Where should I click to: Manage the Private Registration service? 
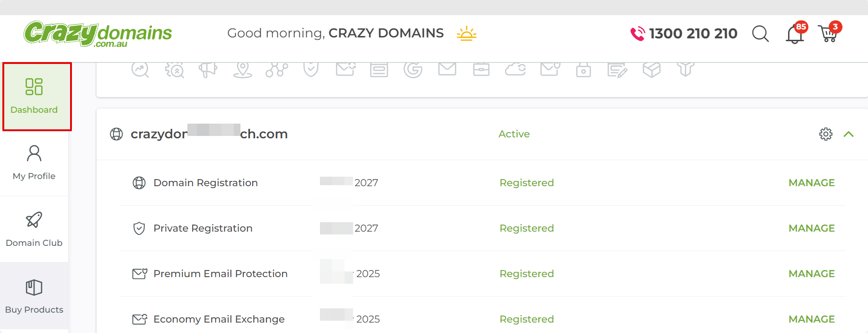coord(812,228)
